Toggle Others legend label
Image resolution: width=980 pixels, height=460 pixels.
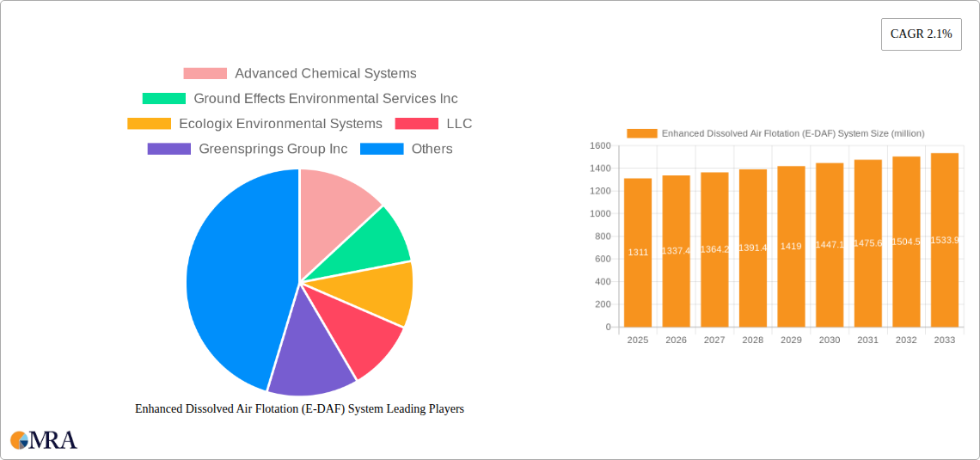tap(432, 149)
